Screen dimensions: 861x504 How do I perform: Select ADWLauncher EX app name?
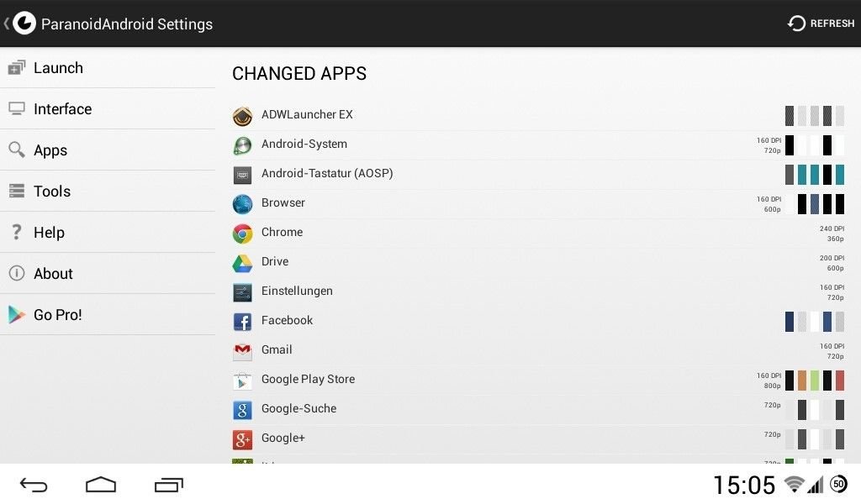coord(307,114)
